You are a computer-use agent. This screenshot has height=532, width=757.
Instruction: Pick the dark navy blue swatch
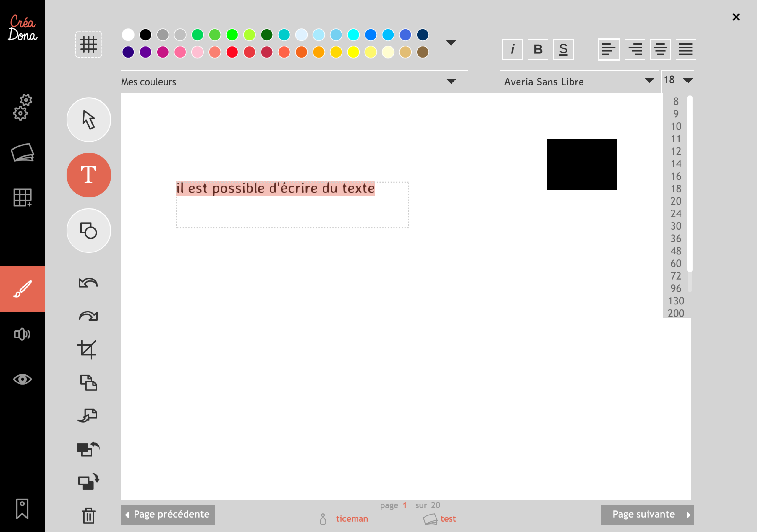(423, 35)
